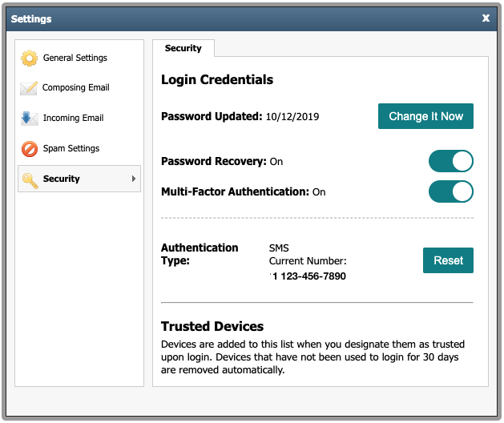Click the phone number 1 123-456-7890

(308, 276)
